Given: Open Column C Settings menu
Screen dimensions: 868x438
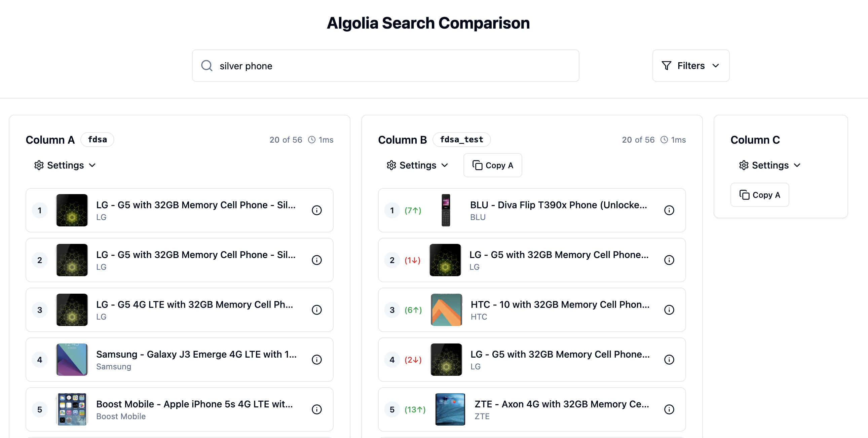Looking at the screenshot, I should tap(769, 165).
